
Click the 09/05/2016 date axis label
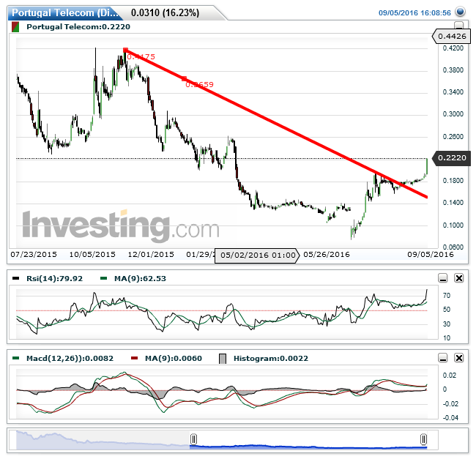click(x=431, y=254)
